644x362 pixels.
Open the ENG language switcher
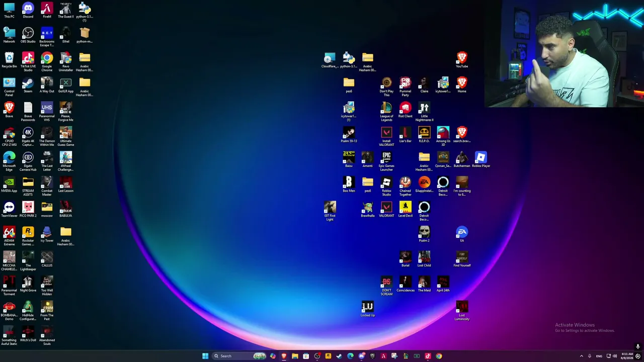point(599,356)
